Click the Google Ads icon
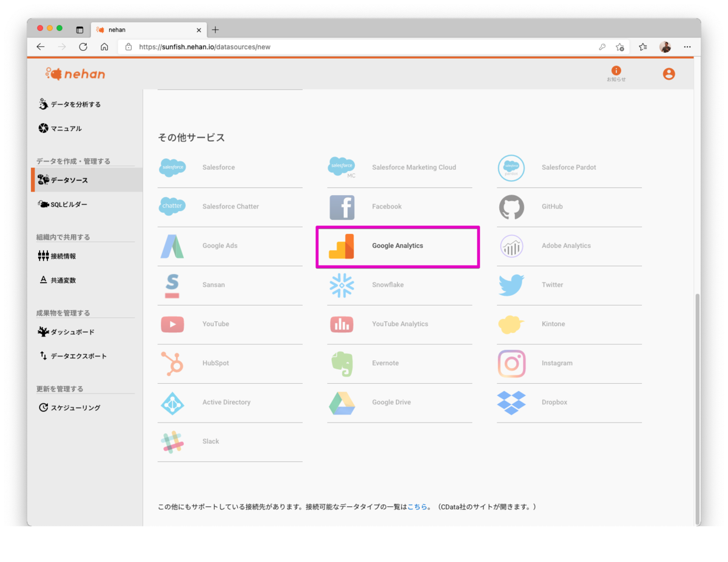The width and height of the screenshot is (728, 562). click(172, 246)
